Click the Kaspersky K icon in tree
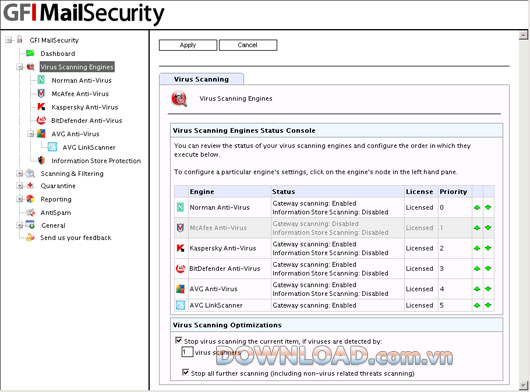530x392 pixels. point(41,107)
